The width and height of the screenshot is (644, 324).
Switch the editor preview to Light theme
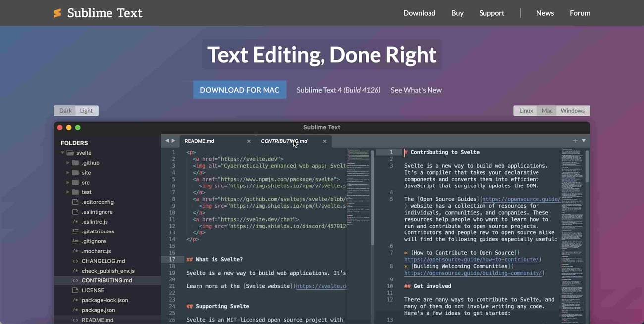[86, 110]
